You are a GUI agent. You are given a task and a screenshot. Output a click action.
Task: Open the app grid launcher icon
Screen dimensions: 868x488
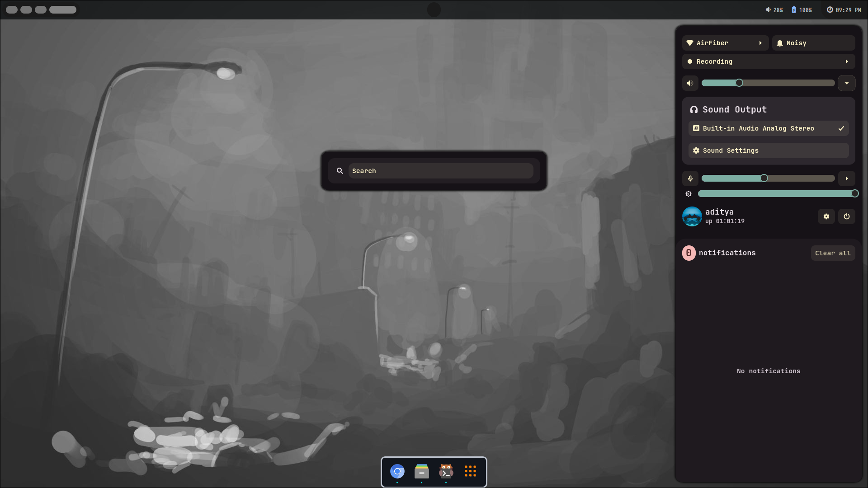tap(470, 472)
